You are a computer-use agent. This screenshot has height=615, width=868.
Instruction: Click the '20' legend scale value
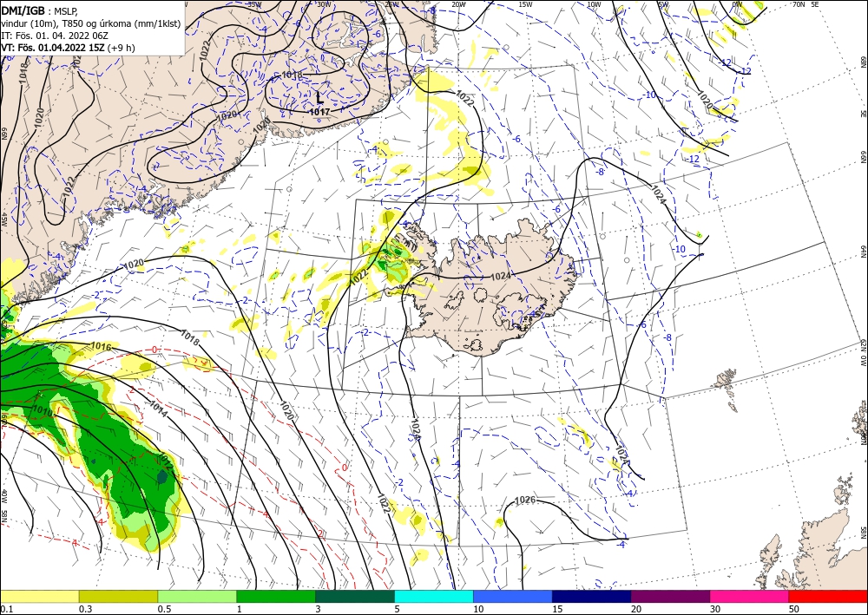pos(636,609)
